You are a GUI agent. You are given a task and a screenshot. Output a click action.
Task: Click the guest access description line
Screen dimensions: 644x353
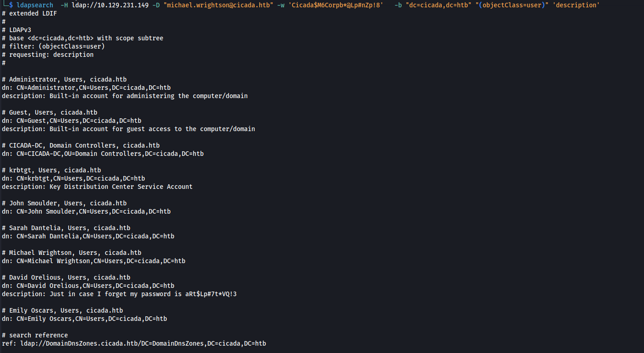128,129
